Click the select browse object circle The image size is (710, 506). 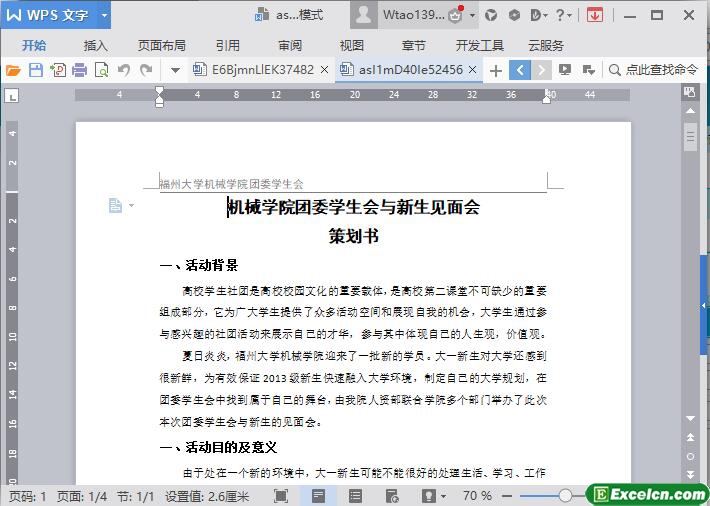[690, 456]
